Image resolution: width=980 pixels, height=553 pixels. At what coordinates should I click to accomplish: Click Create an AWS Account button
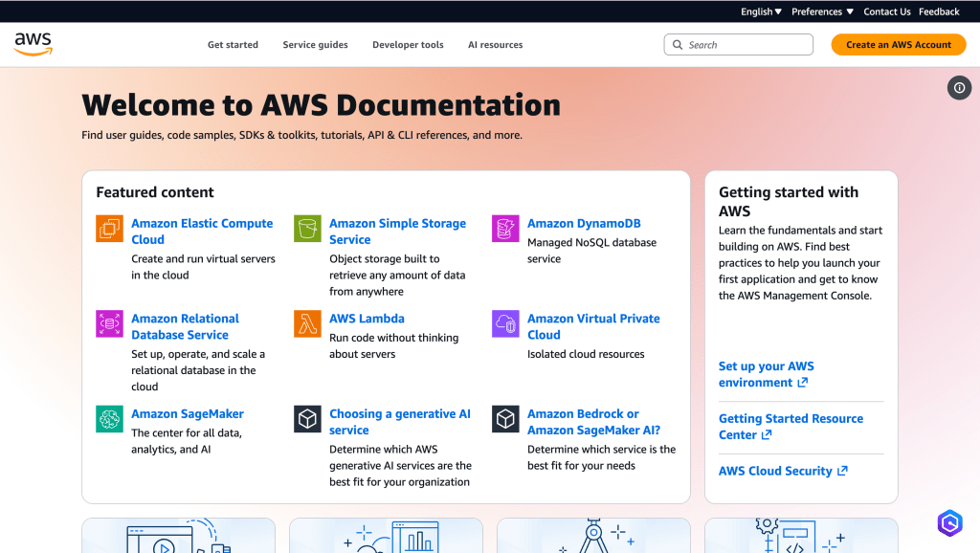coord(898,45)
